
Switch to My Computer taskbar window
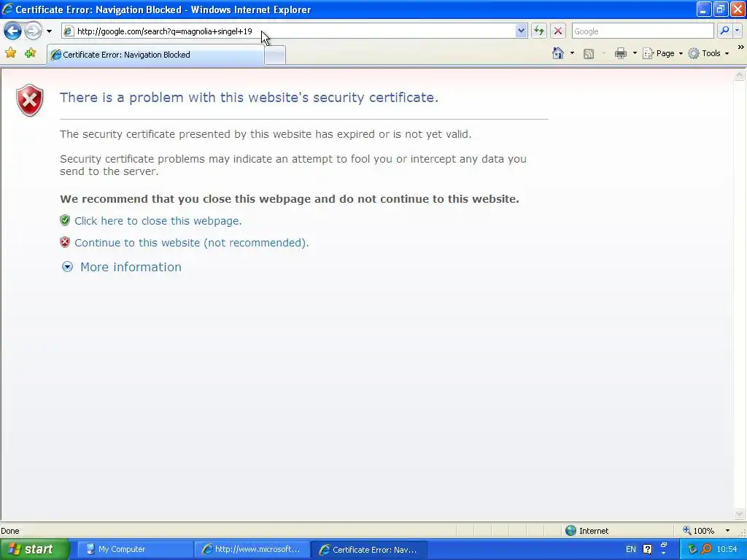[134, 550]
